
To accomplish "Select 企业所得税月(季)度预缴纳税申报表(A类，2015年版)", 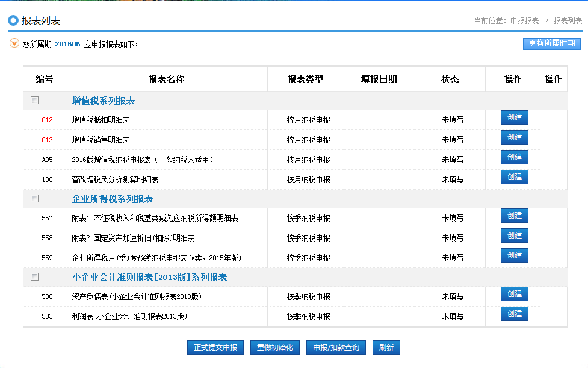I will click(156, 258).
